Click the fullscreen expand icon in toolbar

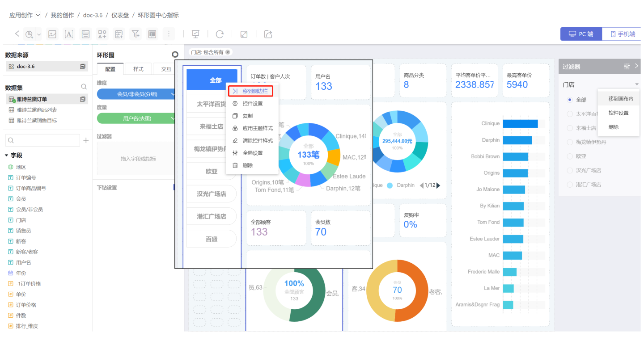[244, 34]
